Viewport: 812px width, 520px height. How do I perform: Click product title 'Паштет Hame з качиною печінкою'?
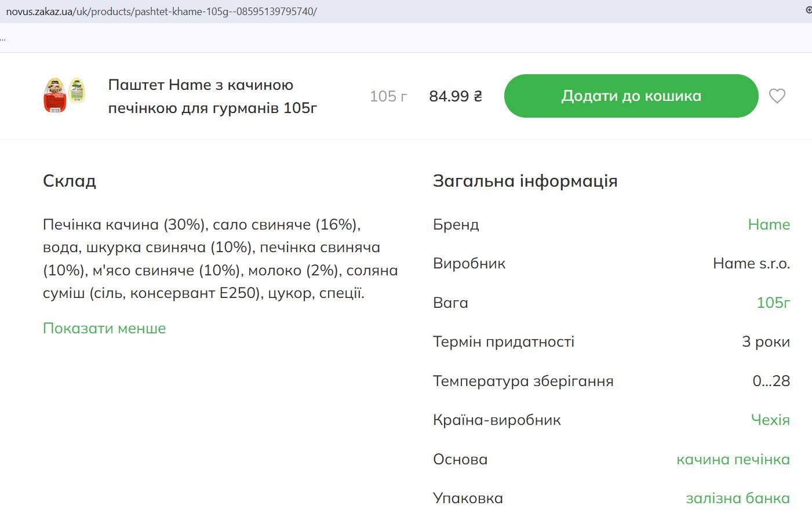coord(212,96)
